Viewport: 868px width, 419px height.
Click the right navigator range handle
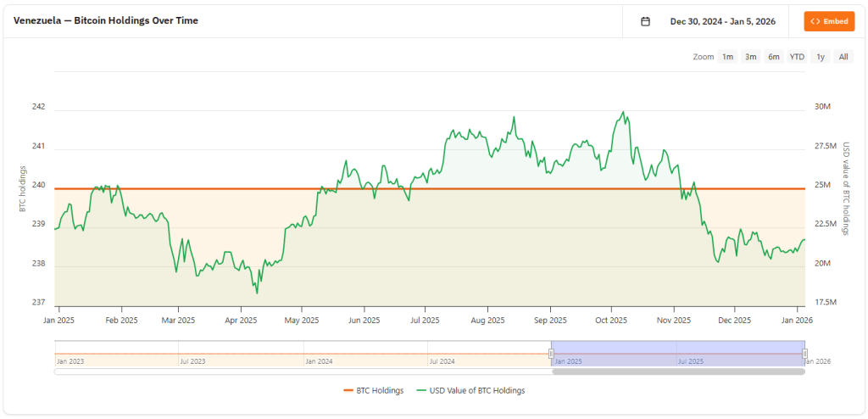point(805,354)
